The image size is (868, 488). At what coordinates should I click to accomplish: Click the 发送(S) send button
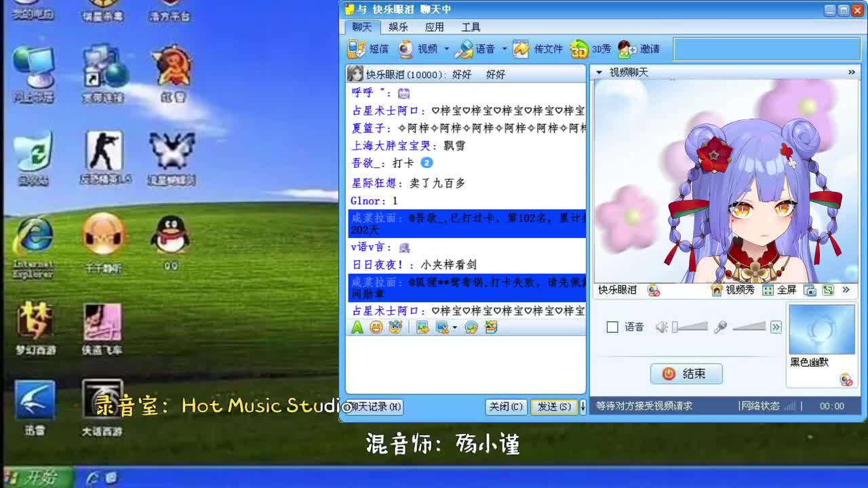(553, 407)
